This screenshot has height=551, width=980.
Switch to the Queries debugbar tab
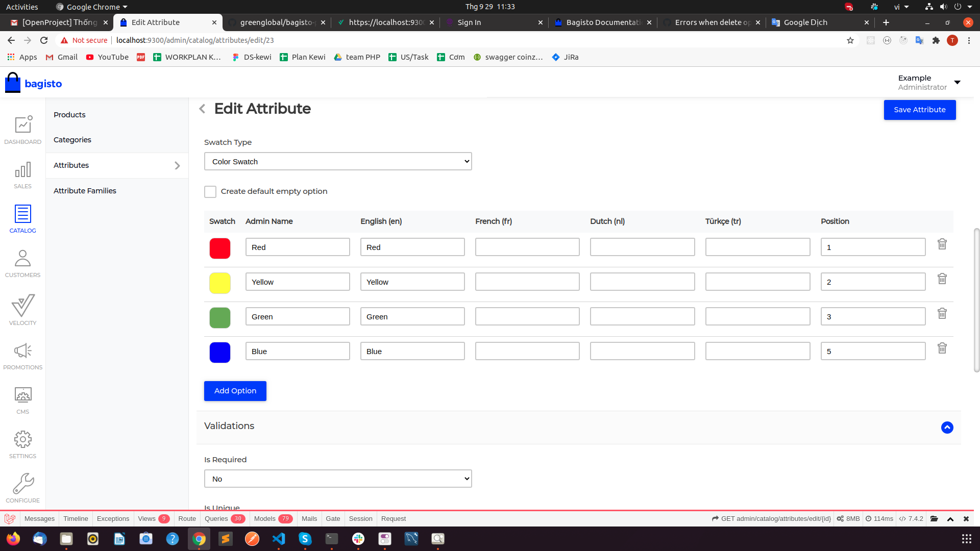pos(225,519)
